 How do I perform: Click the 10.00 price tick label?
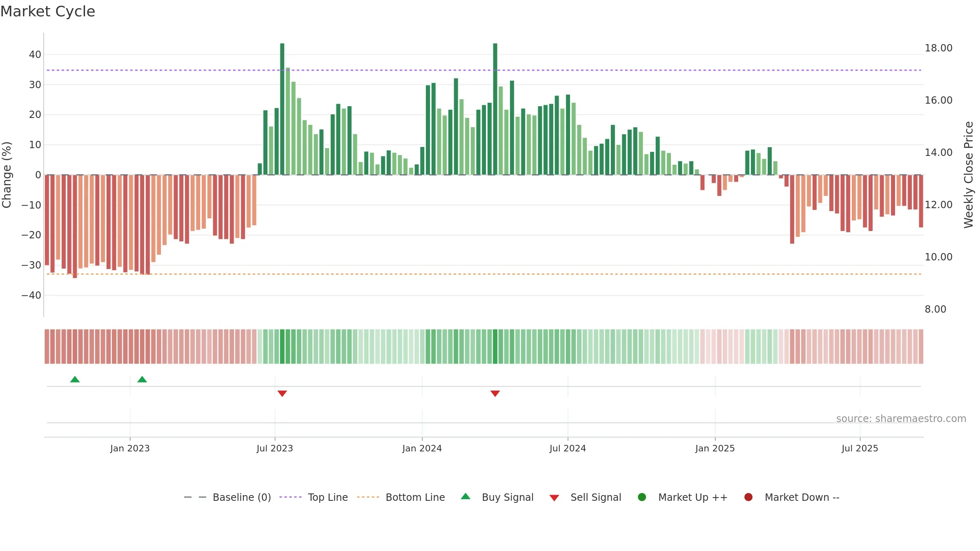938,257
